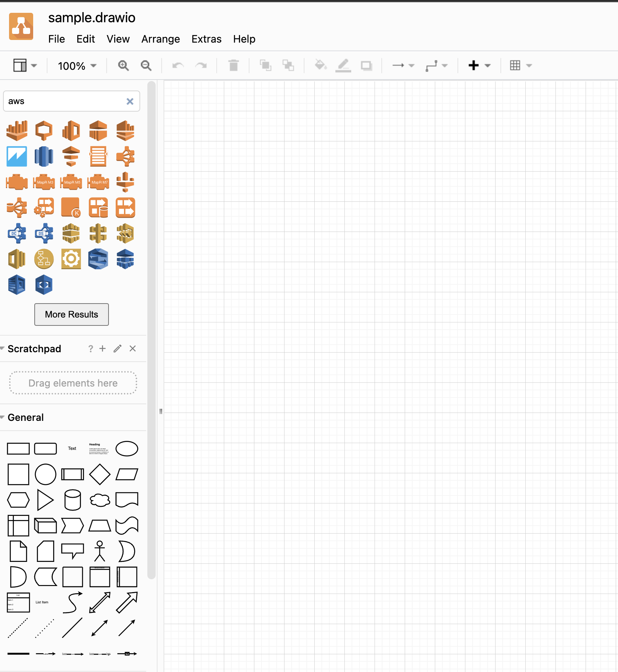Select the gold gear AWS icon

coord(71,259)
